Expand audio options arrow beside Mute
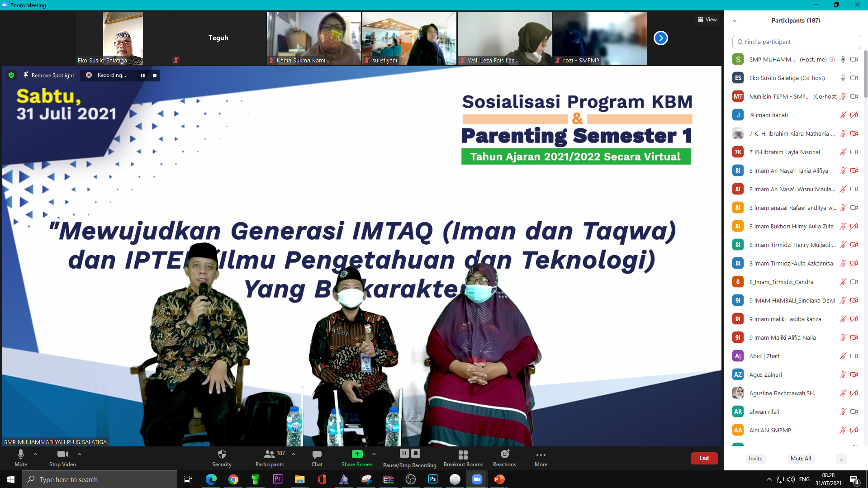Screen dimensions: 868x488 35,454
